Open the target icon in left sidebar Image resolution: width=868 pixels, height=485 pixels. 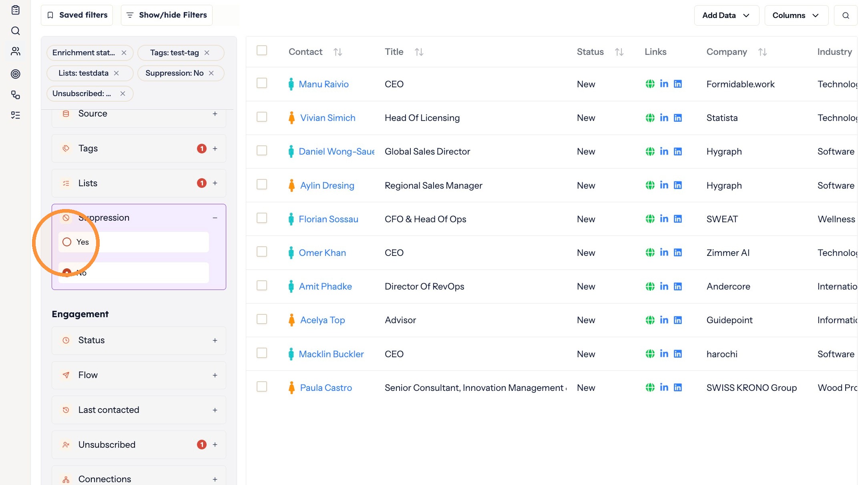16,74
